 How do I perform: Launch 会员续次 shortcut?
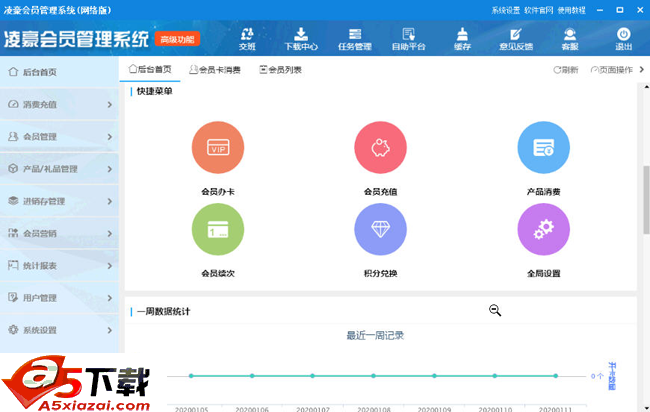pos(218,229)
